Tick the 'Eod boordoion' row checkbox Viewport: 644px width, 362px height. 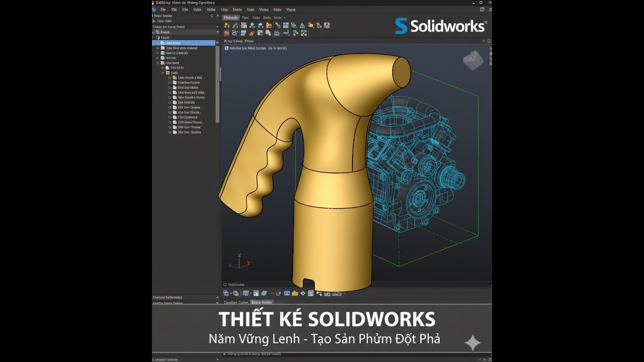click(x=170, y=87)
